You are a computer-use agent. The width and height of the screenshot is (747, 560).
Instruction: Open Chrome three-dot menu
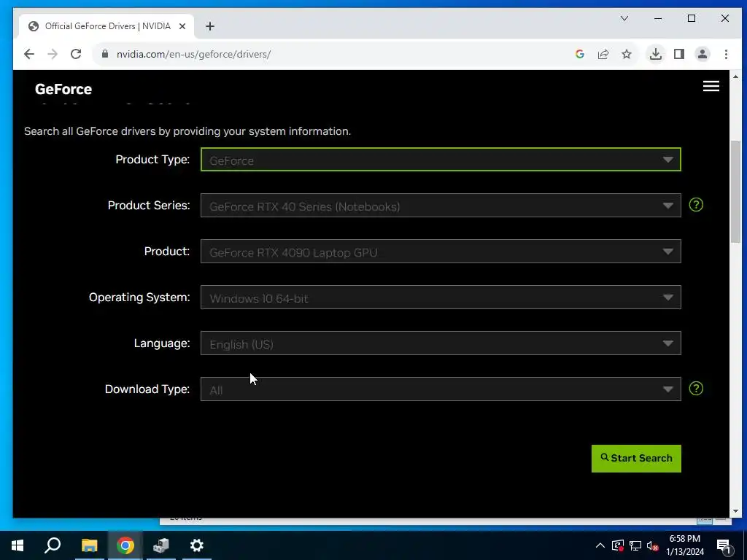(x=726, y=54)
